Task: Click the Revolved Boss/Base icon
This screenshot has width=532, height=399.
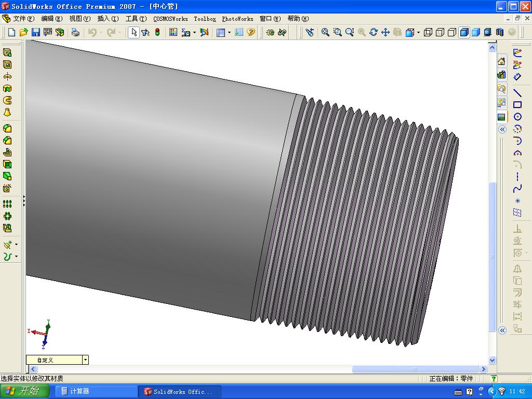Action: [x=7, y=77]
